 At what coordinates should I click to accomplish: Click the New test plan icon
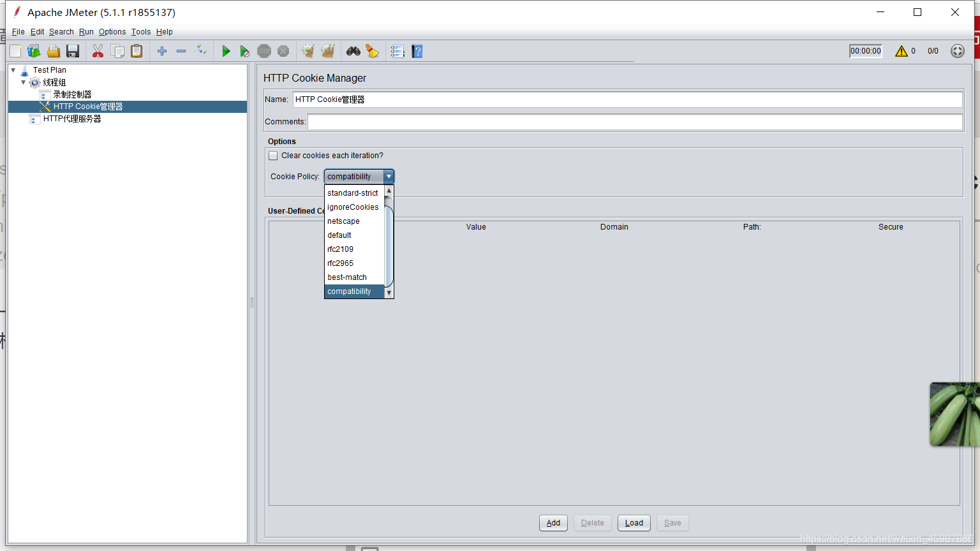(x=15, y=51)
